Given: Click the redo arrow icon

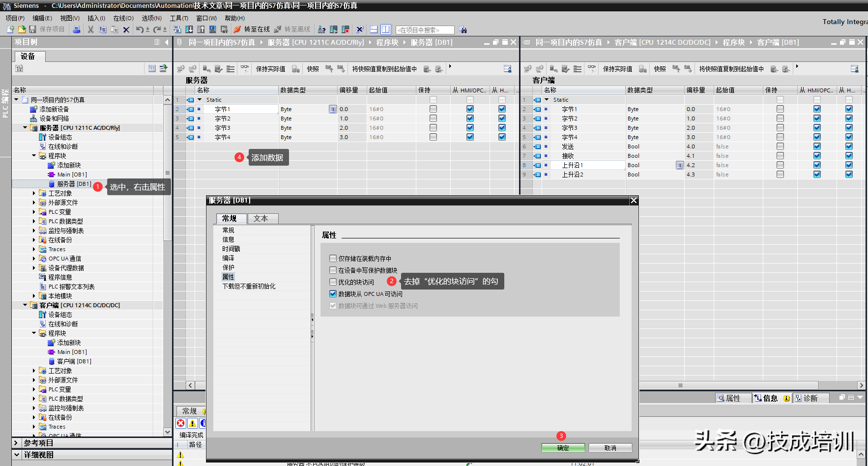Looking at the screenshot, I should pyautogui.click(x=157, y=29).
